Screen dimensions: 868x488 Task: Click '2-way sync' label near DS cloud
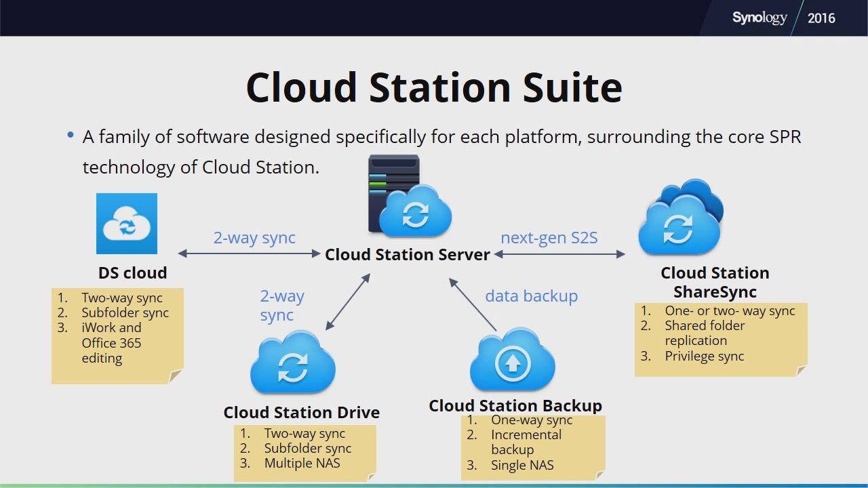254,238
